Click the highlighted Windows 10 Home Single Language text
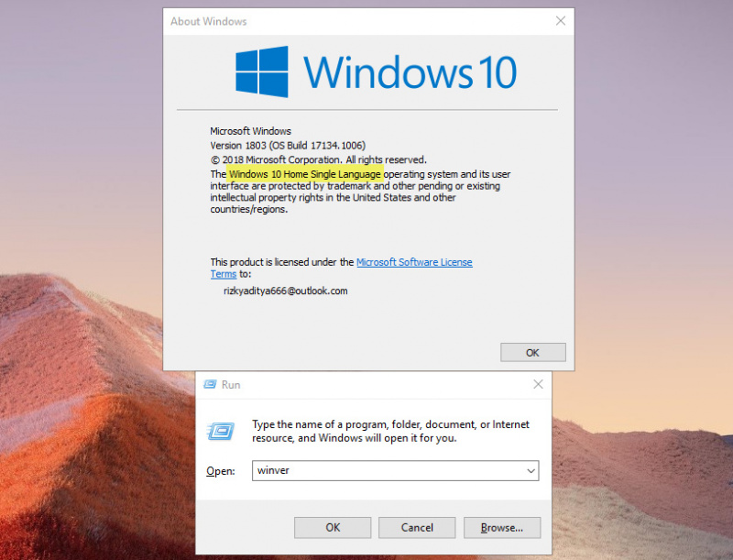733x560 pixels. click(305, 174)
